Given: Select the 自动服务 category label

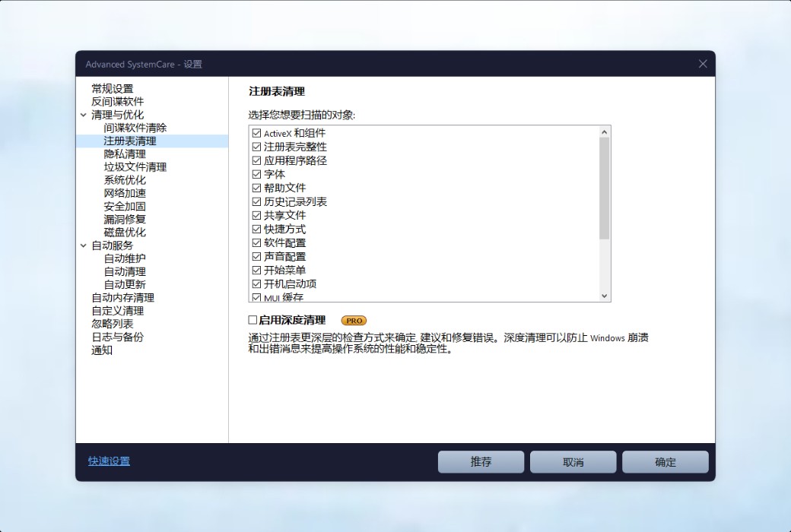Looking at the screenshot, I should pyautogui.click(x=112, y=245).
